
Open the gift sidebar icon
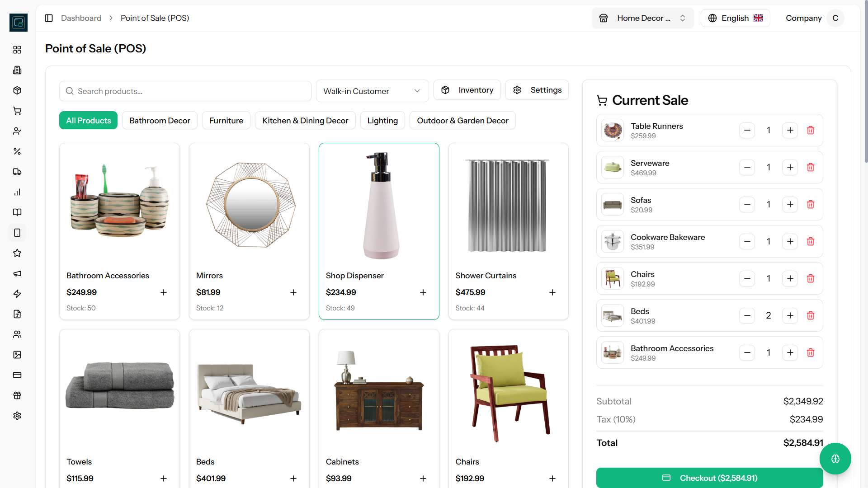tap(17, 395)
